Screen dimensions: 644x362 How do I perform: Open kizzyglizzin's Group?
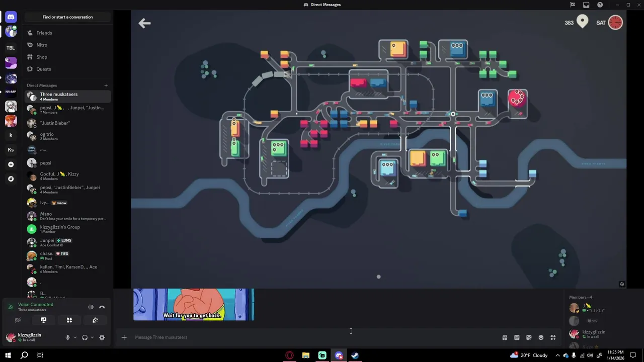pos(68,229)
